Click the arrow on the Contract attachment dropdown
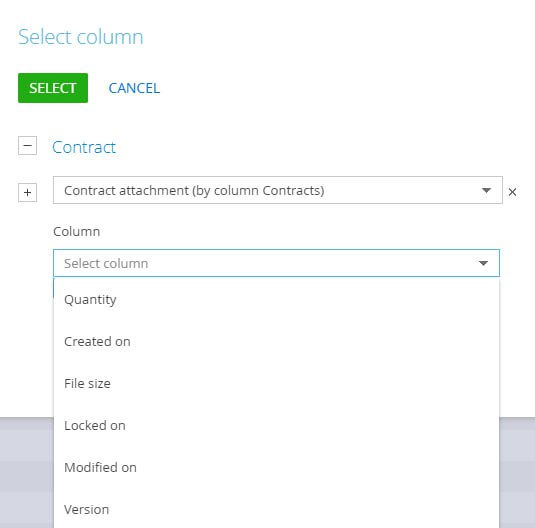Viewport: 535px width, 528px height. click(486, 190)
